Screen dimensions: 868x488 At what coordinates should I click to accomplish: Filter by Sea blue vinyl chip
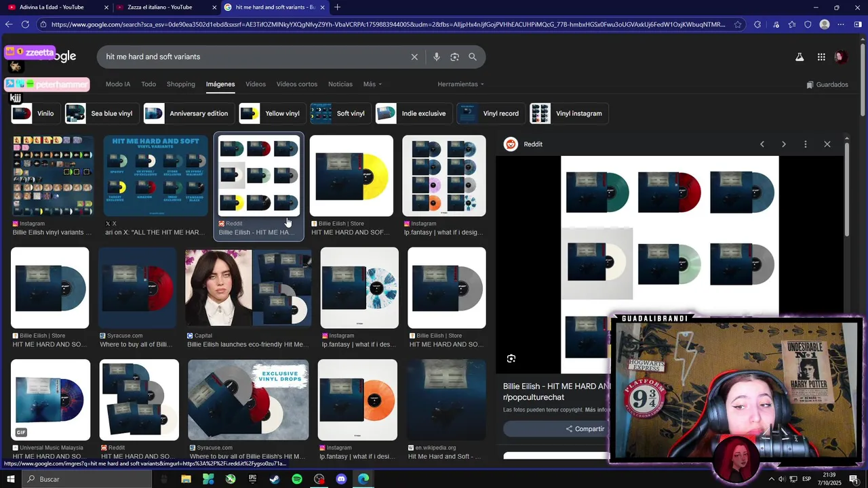tap(102, 113)
